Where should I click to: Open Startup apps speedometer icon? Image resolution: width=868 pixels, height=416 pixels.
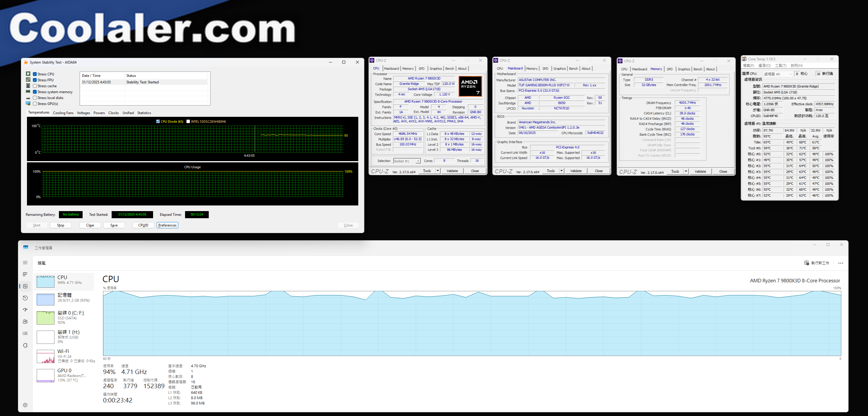pyautogui.click(x=25, y=310)
